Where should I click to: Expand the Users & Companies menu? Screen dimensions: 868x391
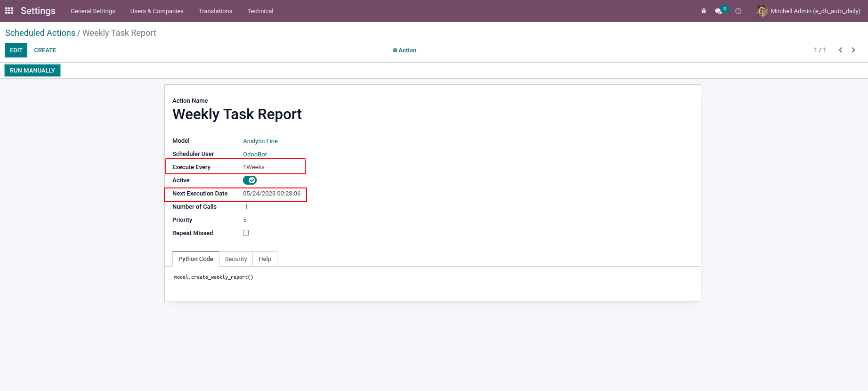tap(157, 11)
